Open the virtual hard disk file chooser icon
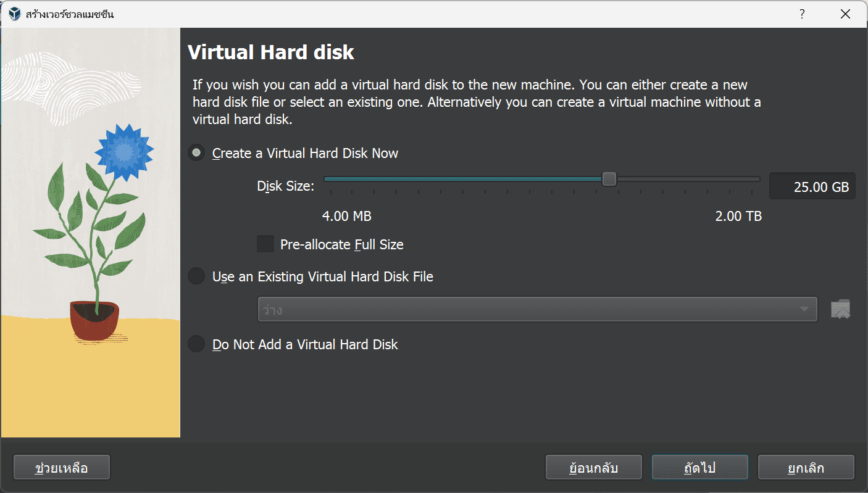The width and height of the screenshot is (868, 493). tap(840, 309)
